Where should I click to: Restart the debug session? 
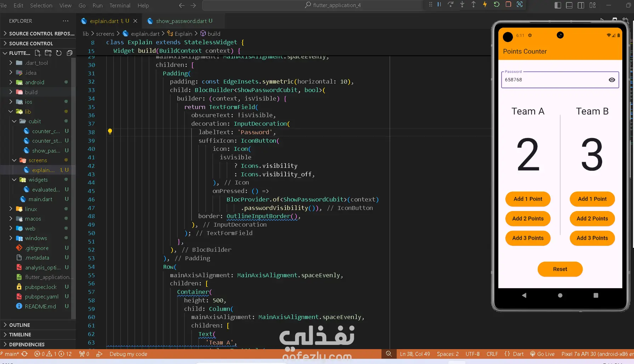tap(497, 5)
